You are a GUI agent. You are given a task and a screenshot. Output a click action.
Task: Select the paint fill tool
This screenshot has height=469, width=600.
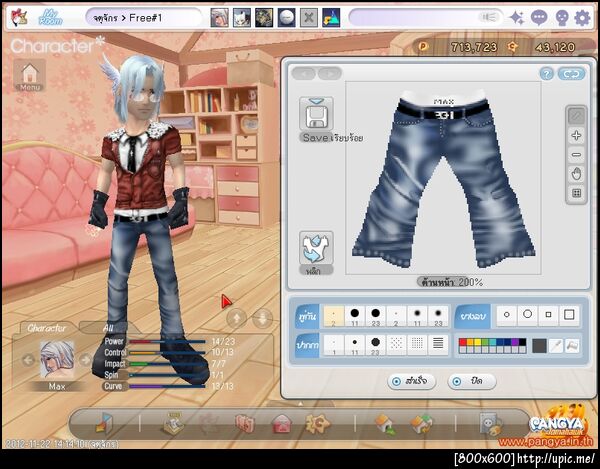[572, 346]
